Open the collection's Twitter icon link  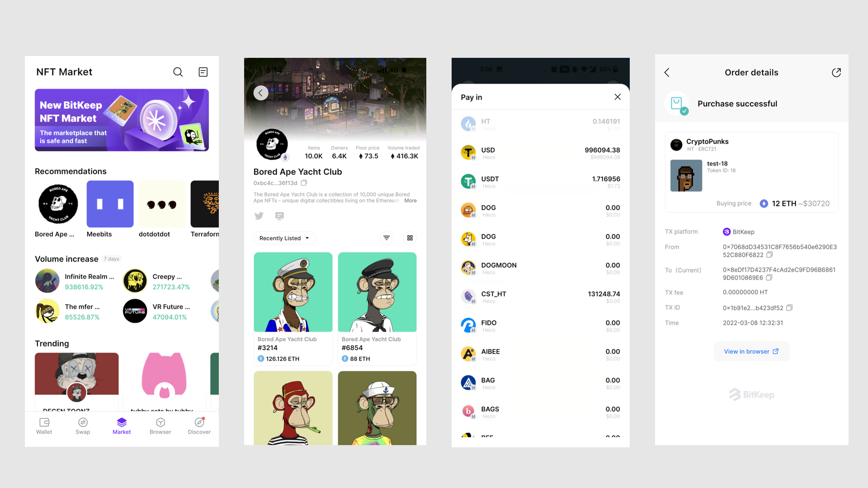tap(259, 216)
